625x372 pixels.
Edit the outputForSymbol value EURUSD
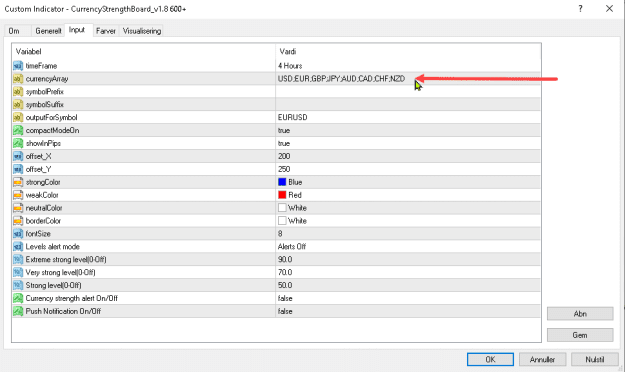pos(408,117)
